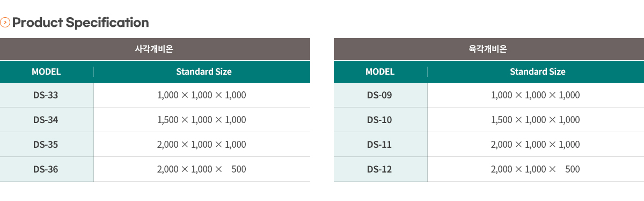Click the MODEL column header in the right table
Screen dimensions: 644x201
point(380,71)
